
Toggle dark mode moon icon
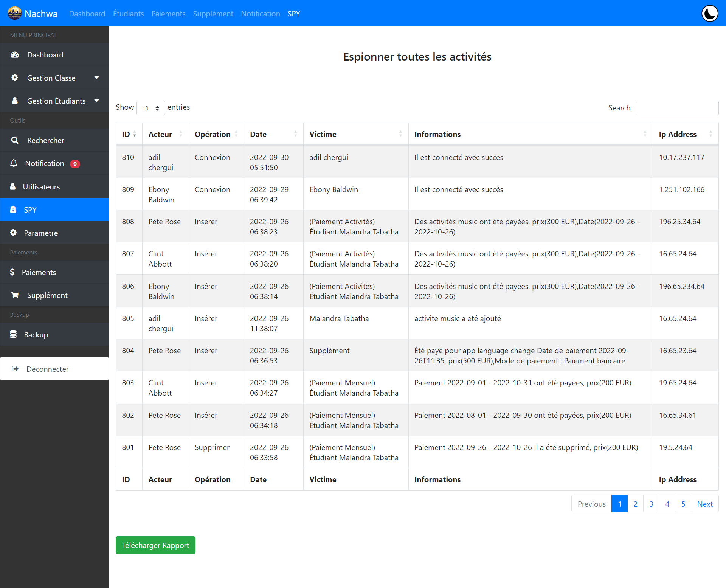point(710,14)
